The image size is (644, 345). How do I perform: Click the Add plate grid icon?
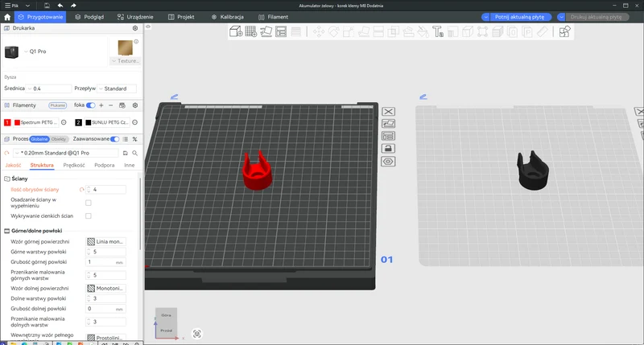pyautogui.click(x=251, y=31)
